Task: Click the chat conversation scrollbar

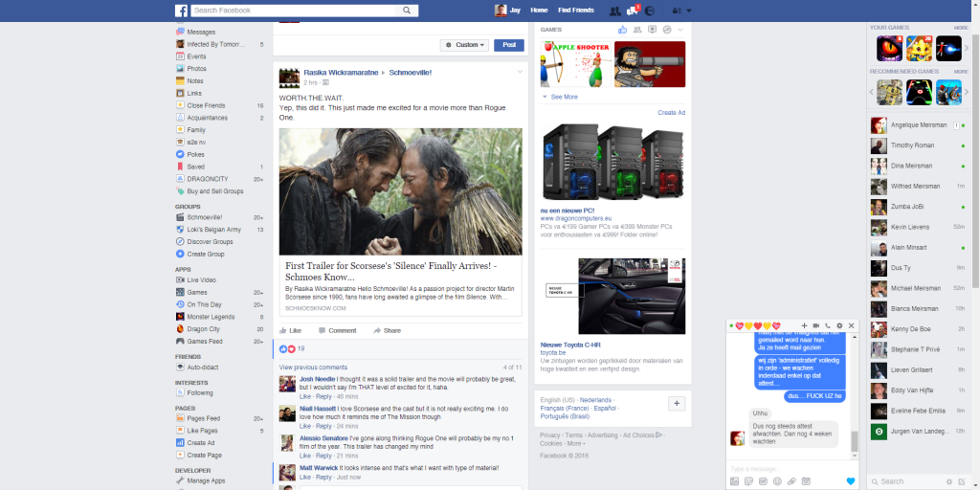Action: [x=855, y=442]
